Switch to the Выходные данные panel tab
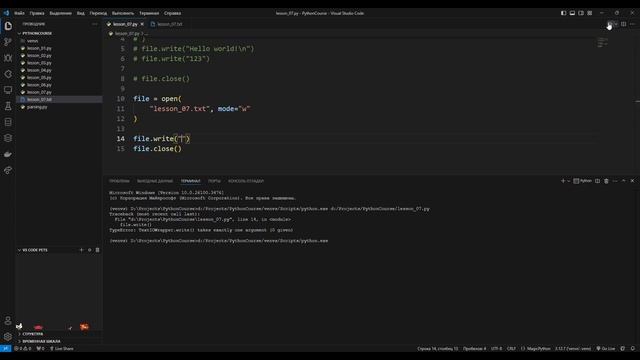Viewport: 640px width, 360px height. [x=155, y=181]
